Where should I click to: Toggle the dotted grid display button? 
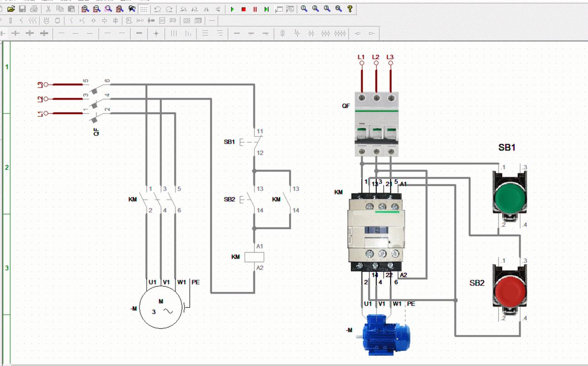tap(144, 9)
